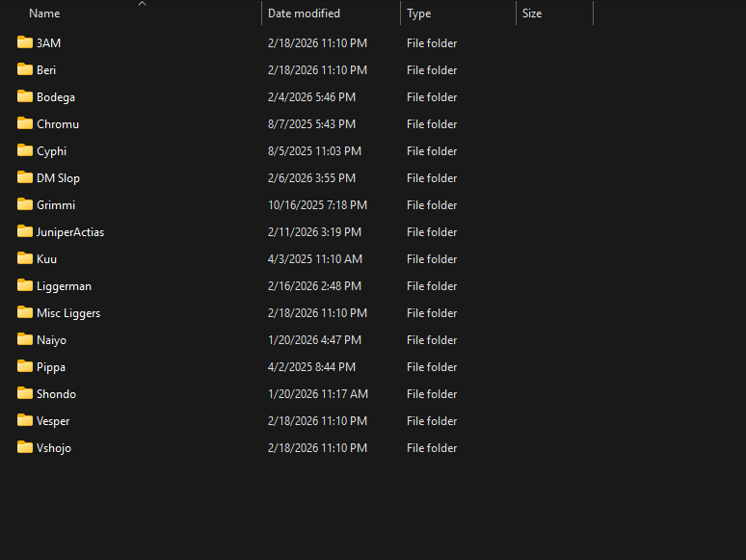Click the Vesper folder icon
Image resolution: width=746 pixels, height=560 pixels.
(x=25, y=420)
